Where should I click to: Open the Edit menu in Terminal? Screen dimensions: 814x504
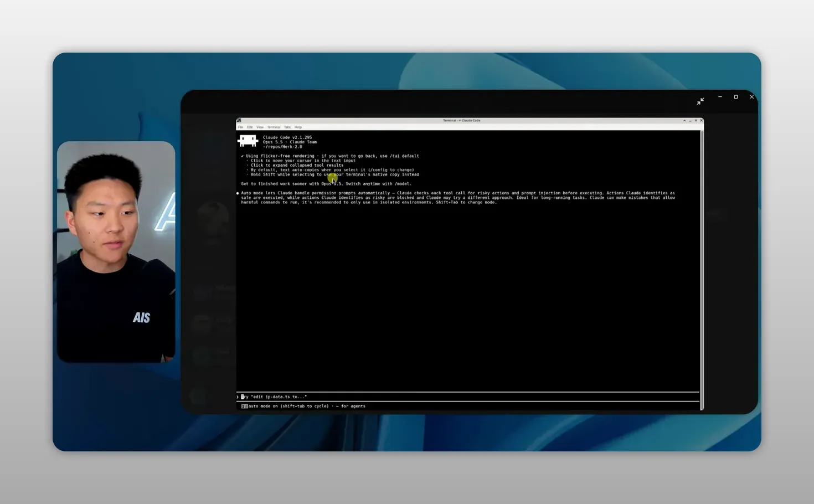(250, 127)
